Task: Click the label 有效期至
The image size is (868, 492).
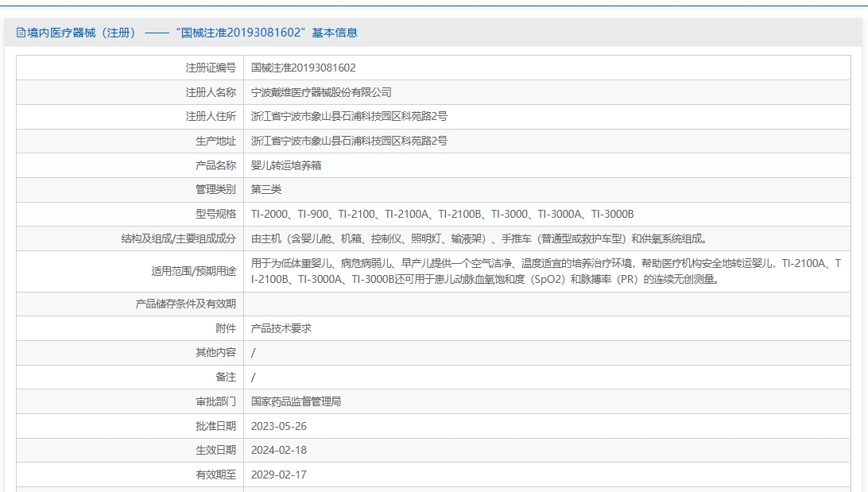Action: (x=215, y=475)
